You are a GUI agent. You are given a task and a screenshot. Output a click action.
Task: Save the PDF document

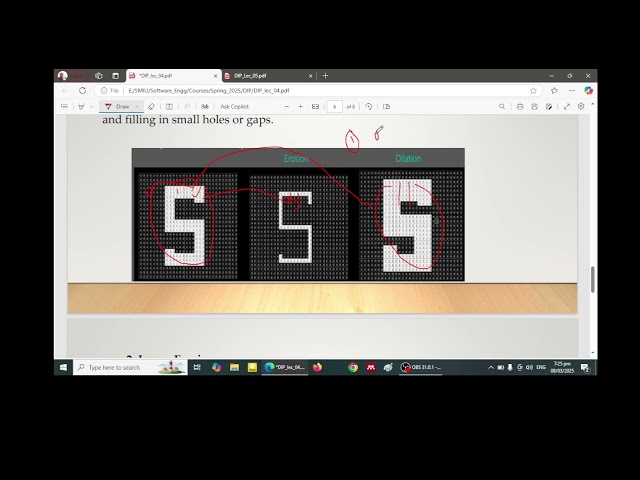534,107
